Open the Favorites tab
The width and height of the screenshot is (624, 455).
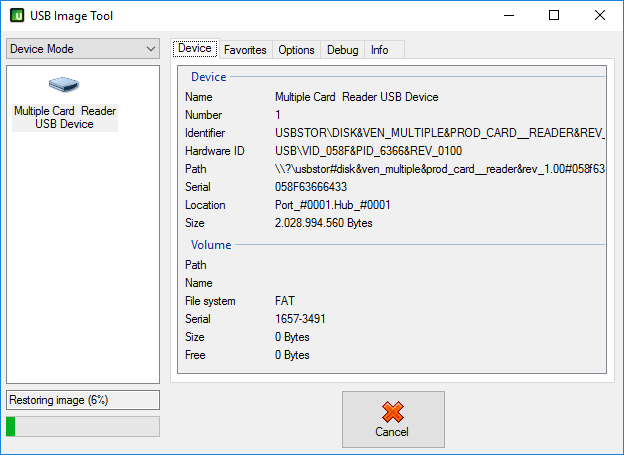[x=245, y=50]
